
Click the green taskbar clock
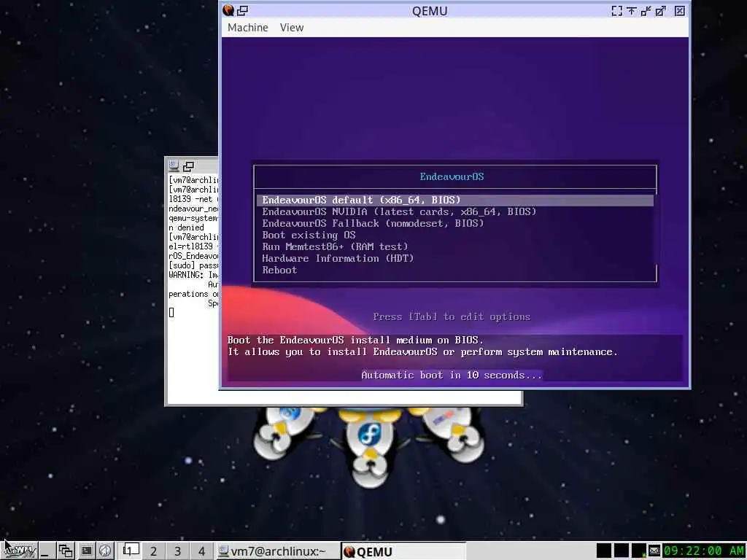704,551
